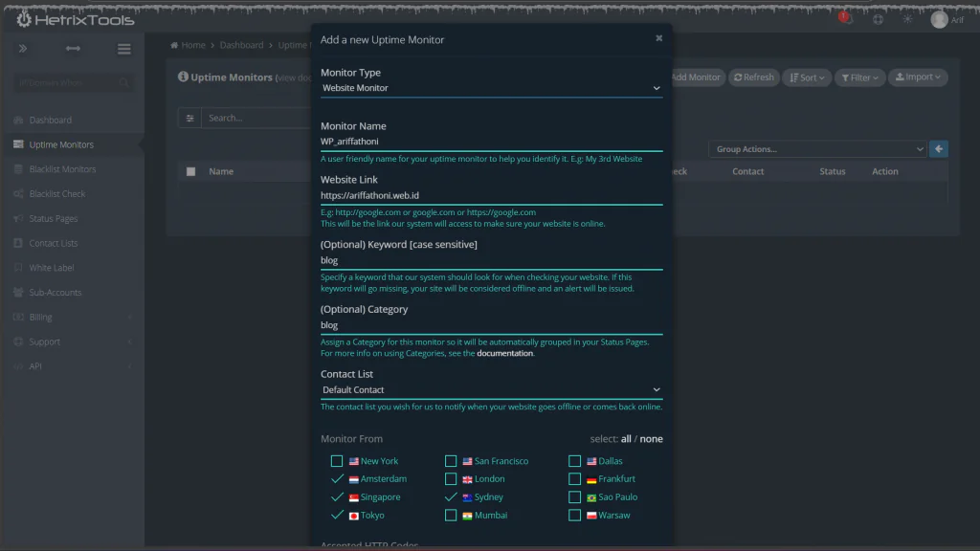Check the New York location
Screen dimensions: 980x551
tap(336, 461)
